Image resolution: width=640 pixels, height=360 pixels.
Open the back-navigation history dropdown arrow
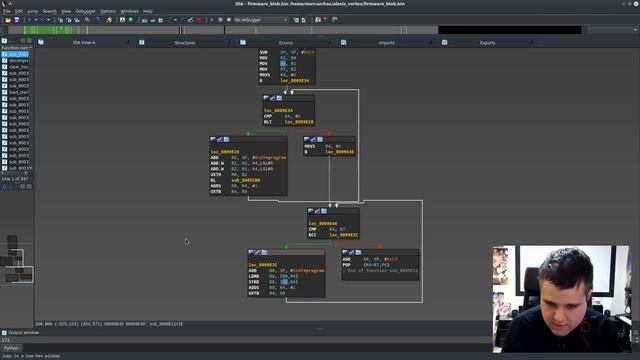(36, 20)
